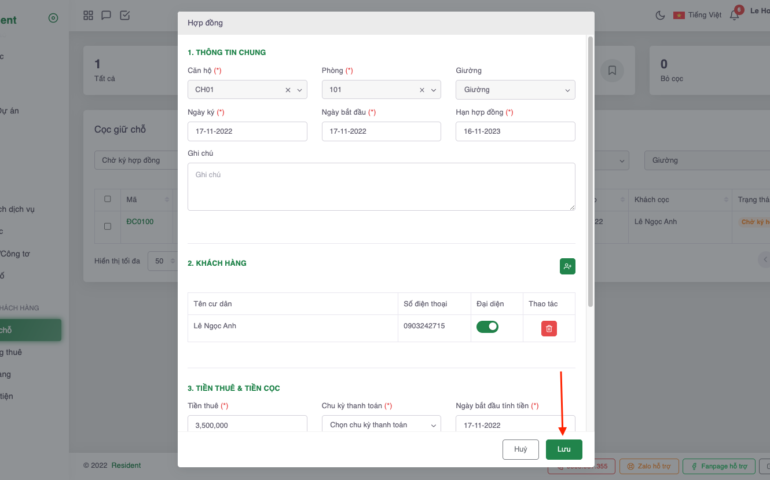Open the notifications bell icon
Image resolution: width=770 pixels, height=480 pixels.
734,15
